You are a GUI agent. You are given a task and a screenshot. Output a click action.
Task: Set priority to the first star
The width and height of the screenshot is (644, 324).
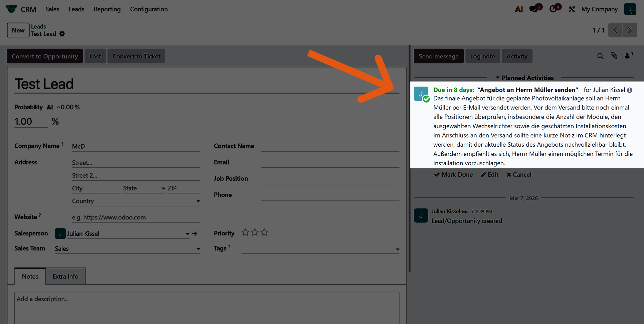click(245, 232)
